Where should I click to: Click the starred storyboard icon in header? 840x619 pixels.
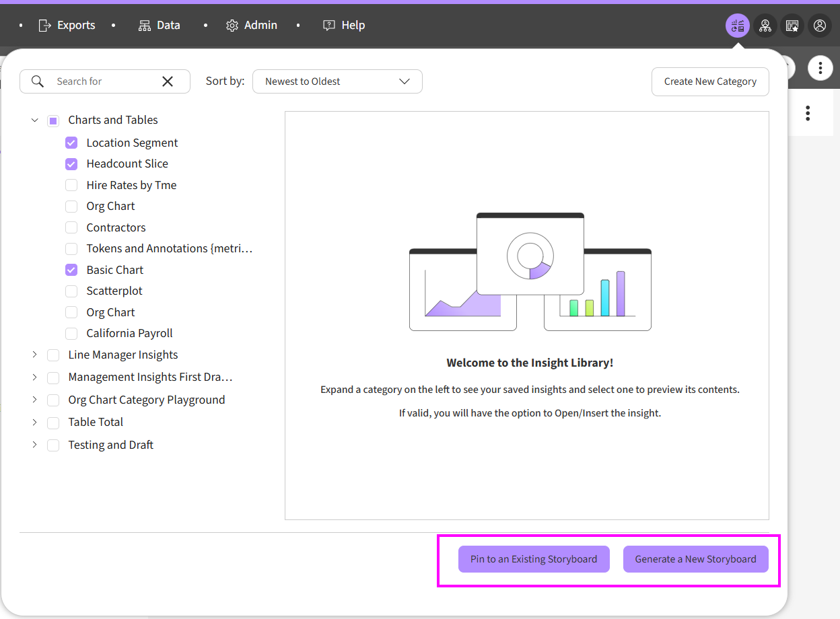792,26
